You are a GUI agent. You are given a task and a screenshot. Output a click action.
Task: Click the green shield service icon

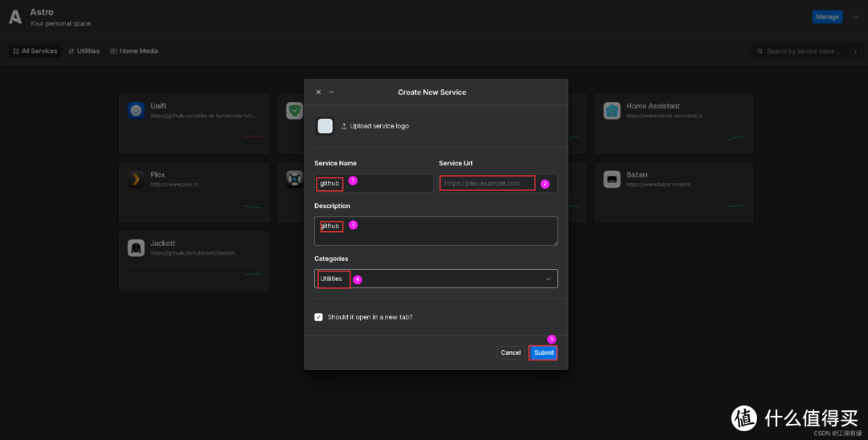coord(294,111)
